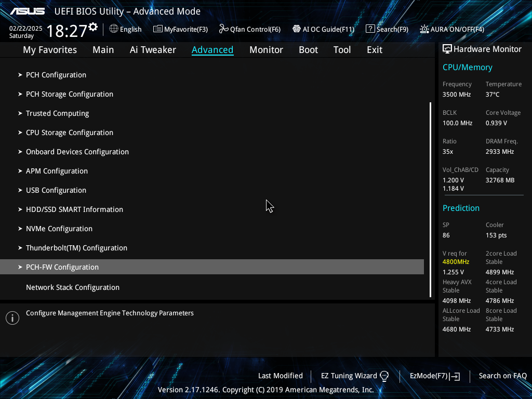The image size is (532, 399).
Task: Click the Search question mark icon
Action: 370,29
